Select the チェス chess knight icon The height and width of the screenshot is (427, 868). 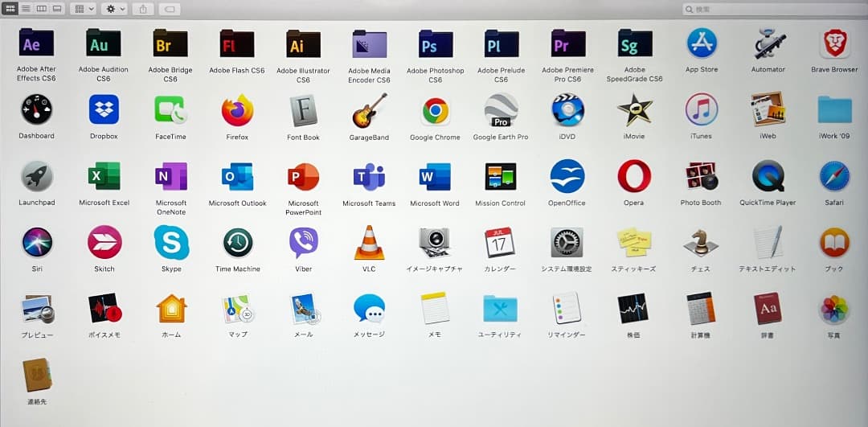[x=701, y=243]
